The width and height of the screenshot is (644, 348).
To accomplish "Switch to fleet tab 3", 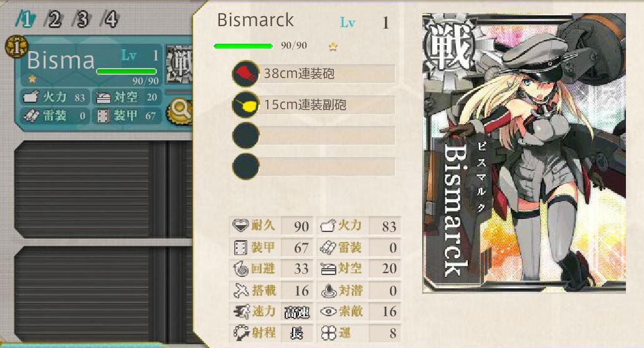I will tap(82, 19).
